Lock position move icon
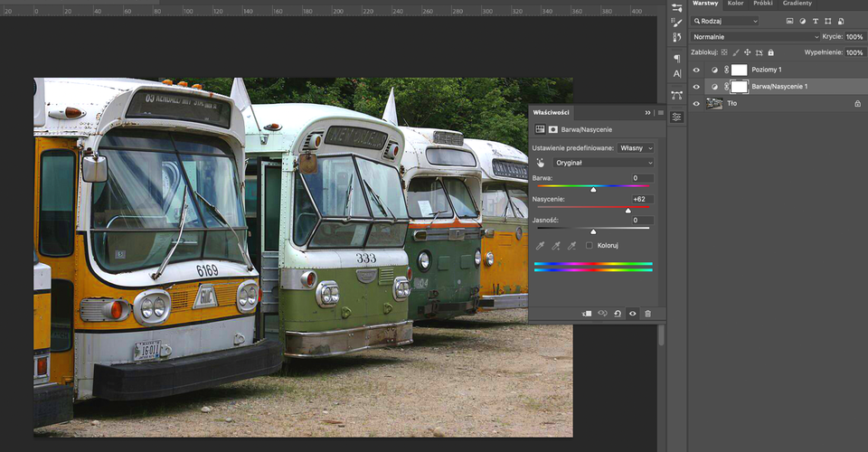 pos(748,52)
